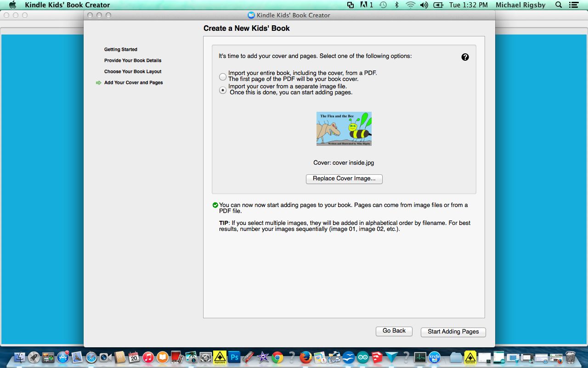Open iTunes music icon in dock
588x368 pixels.
pos(148,357)
